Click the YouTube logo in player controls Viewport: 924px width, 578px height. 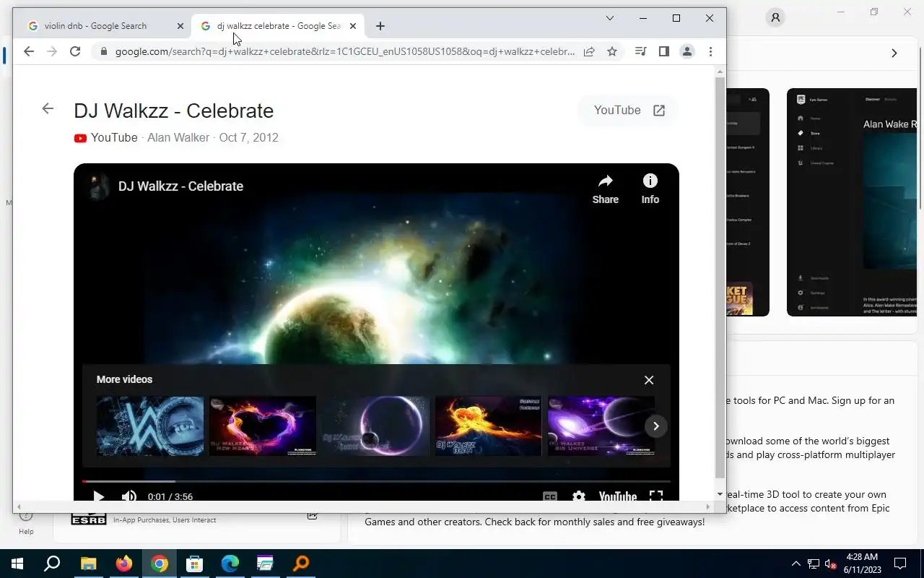coord(618,496)
